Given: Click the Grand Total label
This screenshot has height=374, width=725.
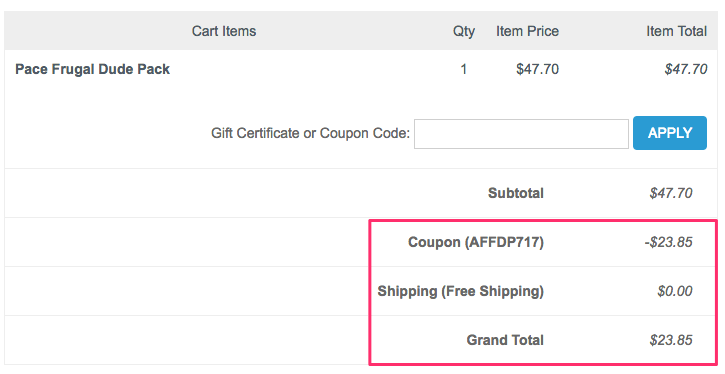Looking at the screenshot, I should tap(505, 340).
